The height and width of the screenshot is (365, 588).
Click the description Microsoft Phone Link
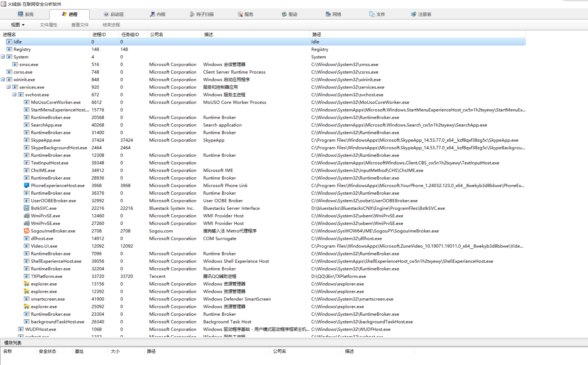(x=225, y=185)
